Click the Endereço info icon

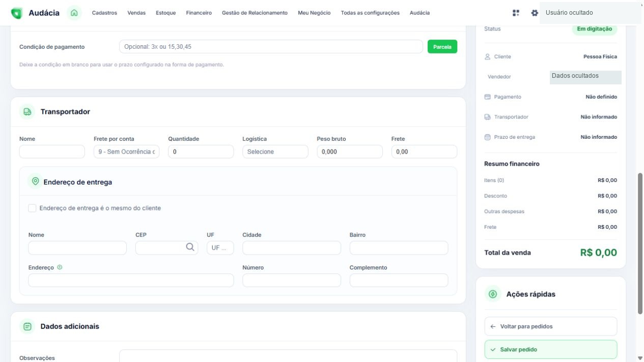pos(60,267)
